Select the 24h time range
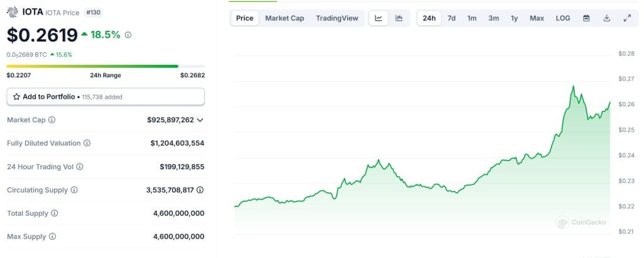The width and height of the screenshot is (644, 258). click(x=429, y=18)
